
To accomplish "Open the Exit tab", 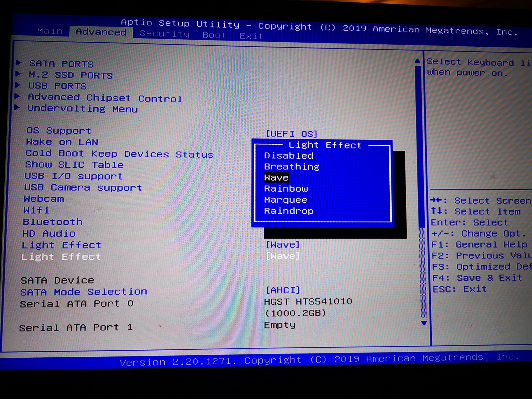I will [x=251, y=36].
